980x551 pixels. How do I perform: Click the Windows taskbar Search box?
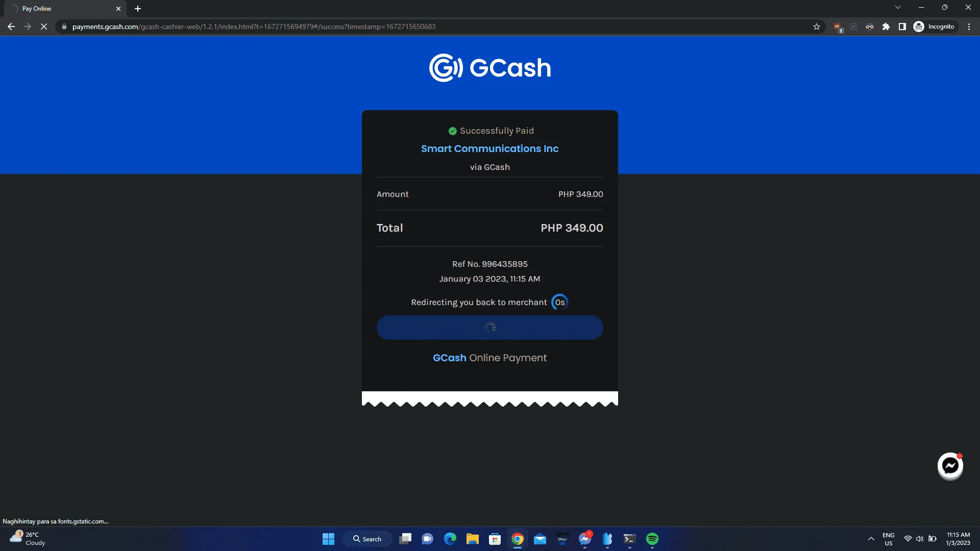click(x=367, y=539)
